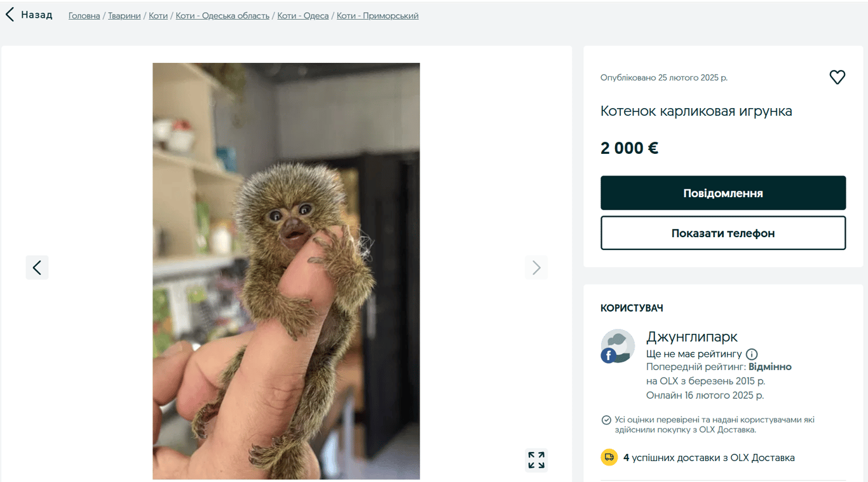Screen dimensions: 868x482
Task: Select the Коти - Одеса breadcrumb link
Action: pyautogui.click(x=302, y=15)
